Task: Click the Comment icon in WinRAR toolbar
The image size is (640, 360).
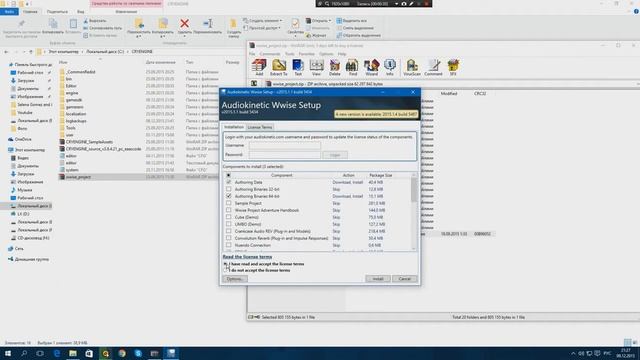Action: 433,67
